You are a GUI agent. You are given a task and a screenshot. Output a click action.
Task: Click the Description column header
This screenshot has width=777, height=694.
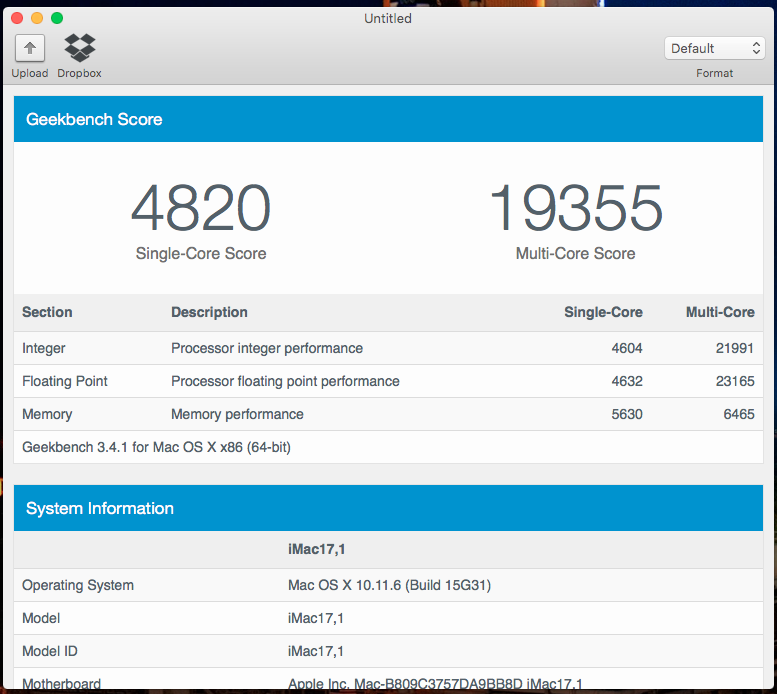[x=209, y=312]
